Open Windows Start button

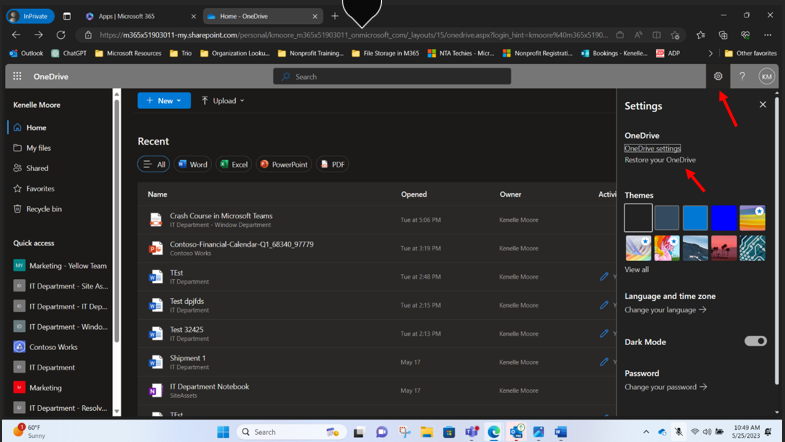(223, 431)
